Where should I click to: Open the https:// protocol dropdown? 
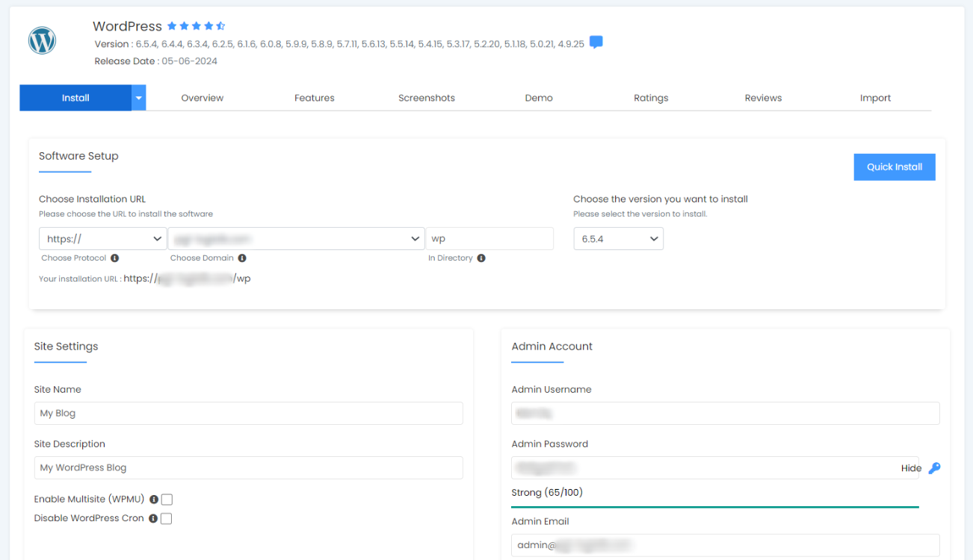pos(103,239)
